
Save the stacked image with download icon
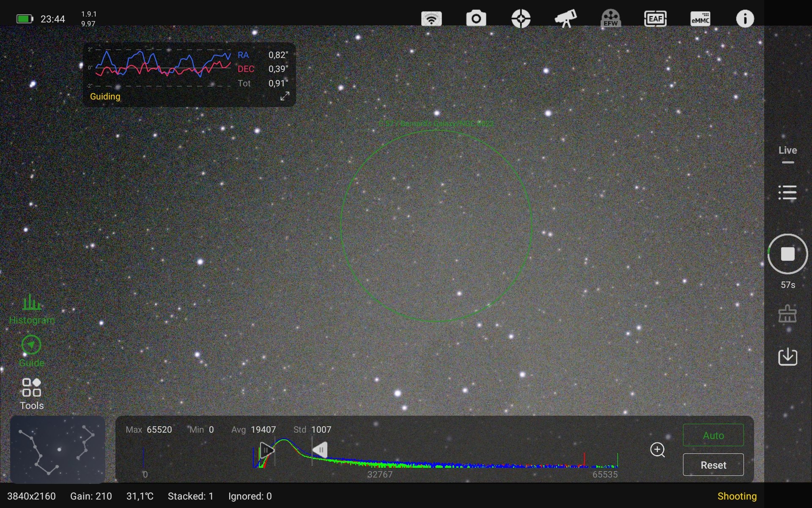(787, 357)
